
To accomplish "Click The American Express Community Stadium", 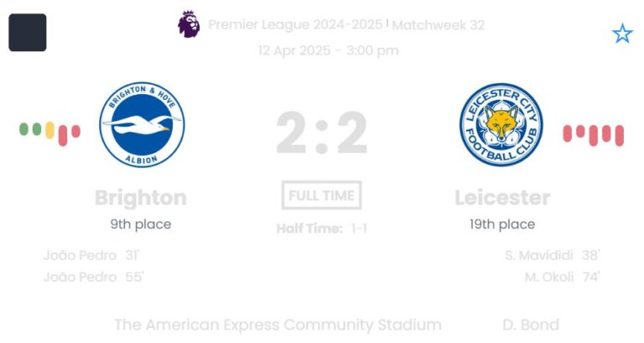I will pos(278,325).
